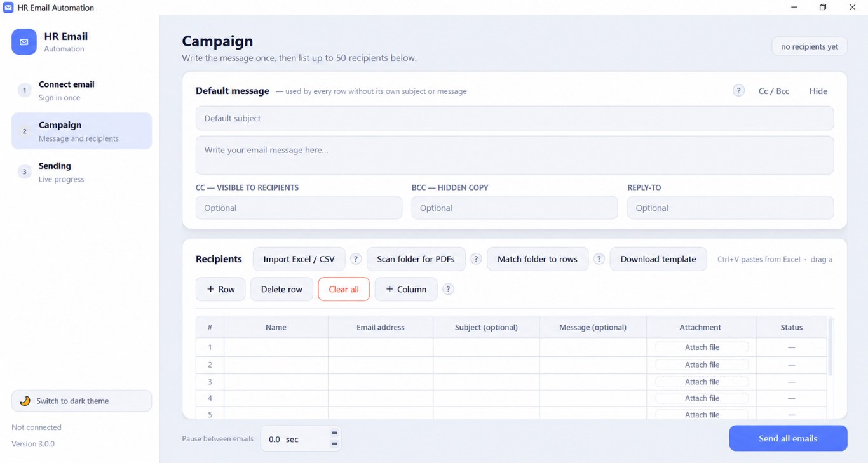Click the 'no recipients yet' badge
This screenshot has height=463, width=868.
click(810, 46)
